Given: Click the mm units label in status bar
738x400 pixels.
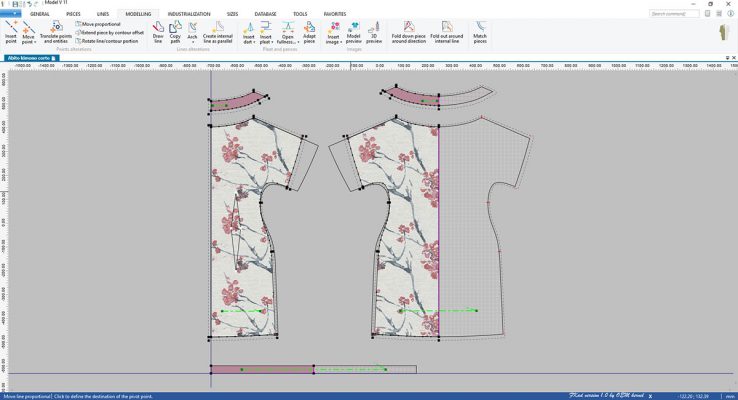Looking at the screenshot, I should click(x=730, y=396).
